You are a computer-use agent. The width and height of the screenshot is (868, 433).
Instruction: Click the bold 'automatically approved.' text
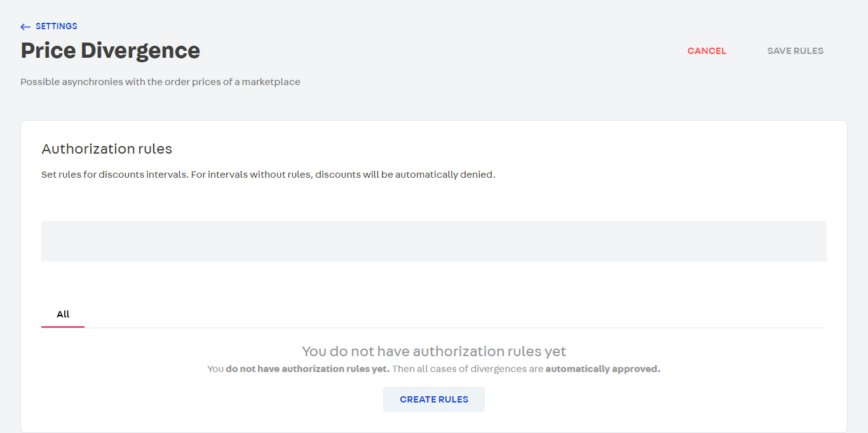[x=603, y=369]
